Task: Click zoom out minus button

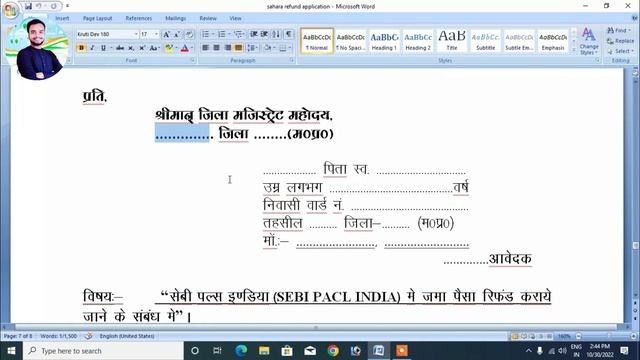Action: point(578,336)
